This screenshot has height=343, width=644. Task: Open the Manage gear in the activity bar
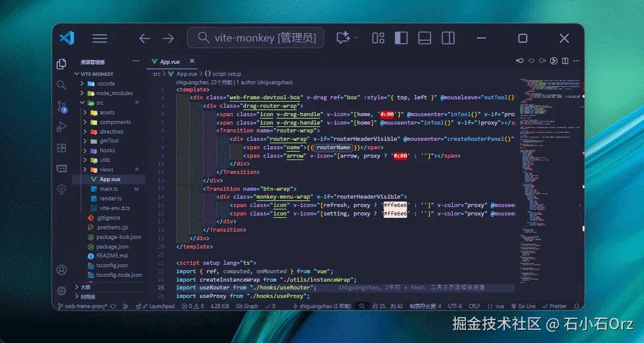point(61,291)
